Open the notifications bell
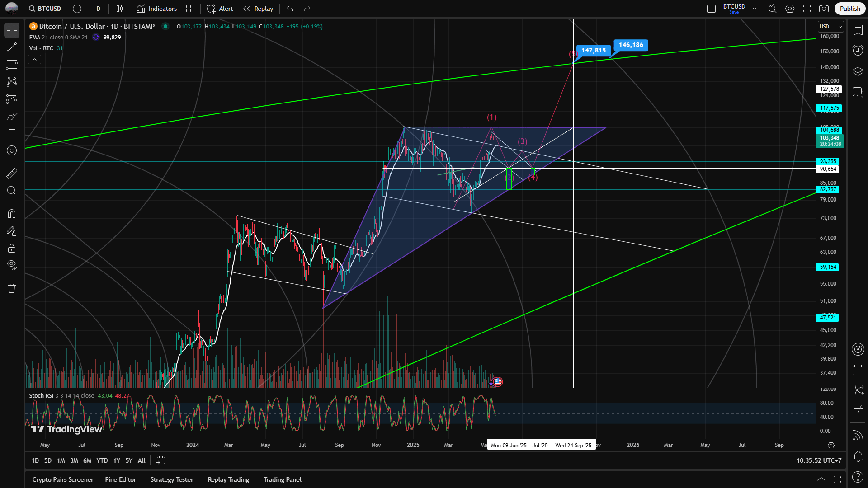 (x=858, y=456)
